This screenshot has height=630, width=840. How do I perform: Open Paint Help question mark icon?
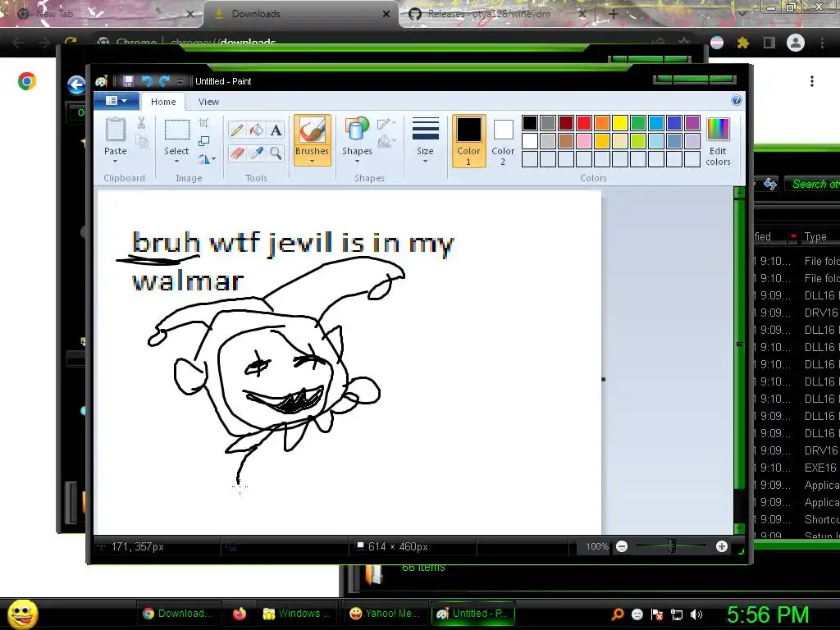point(737,100)
